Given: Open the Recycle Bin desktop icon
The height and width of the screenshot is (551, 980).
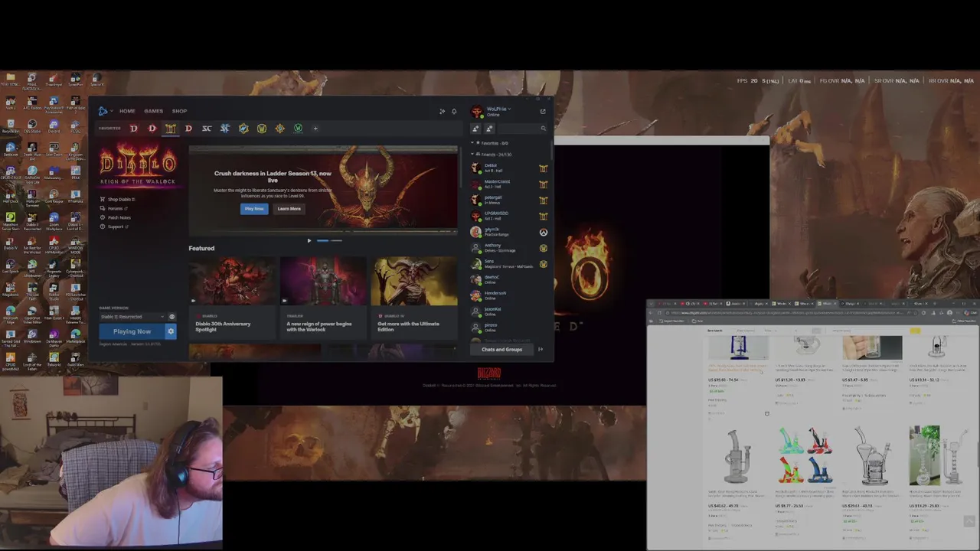Looking at the screenshot, I should 10,125.
